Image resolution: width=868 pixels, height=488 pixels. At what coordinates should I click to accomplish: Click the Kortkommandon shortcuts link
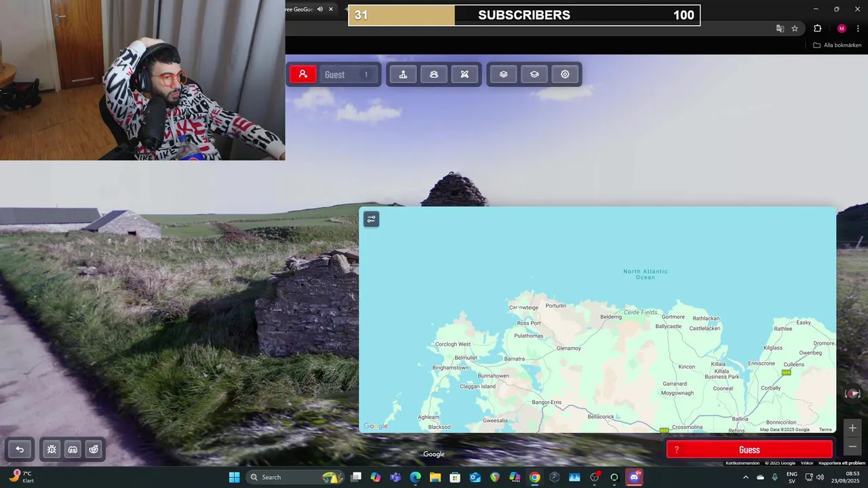(x=743, y=463)
